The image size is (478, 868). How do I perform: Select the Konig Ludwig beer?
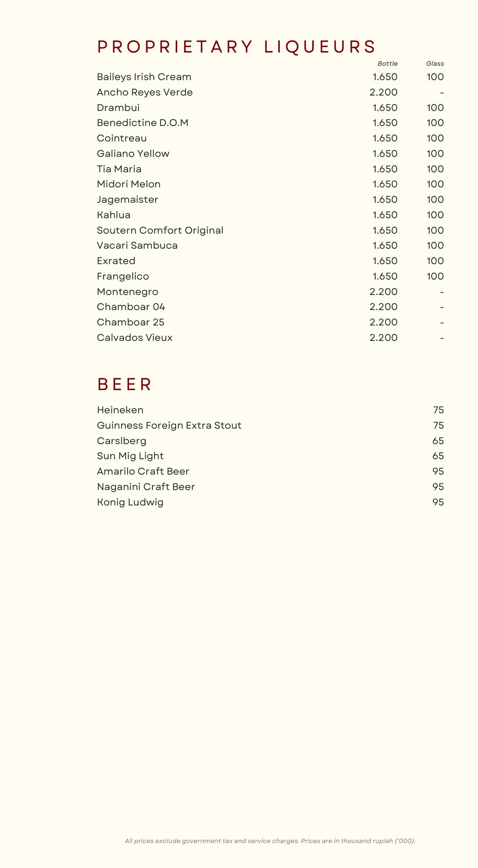tap(130, 502)
